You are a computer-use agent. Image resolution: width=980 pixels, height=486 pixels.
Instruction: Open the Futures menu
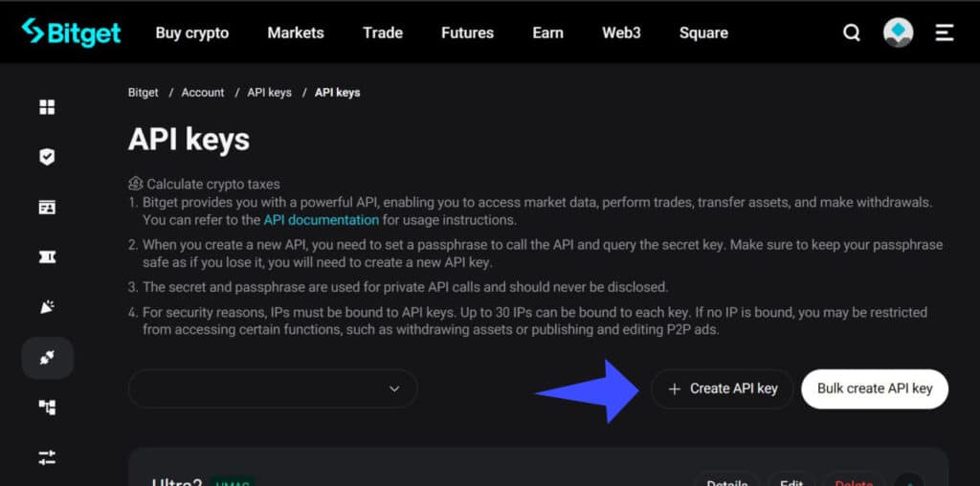coord(467,33)
